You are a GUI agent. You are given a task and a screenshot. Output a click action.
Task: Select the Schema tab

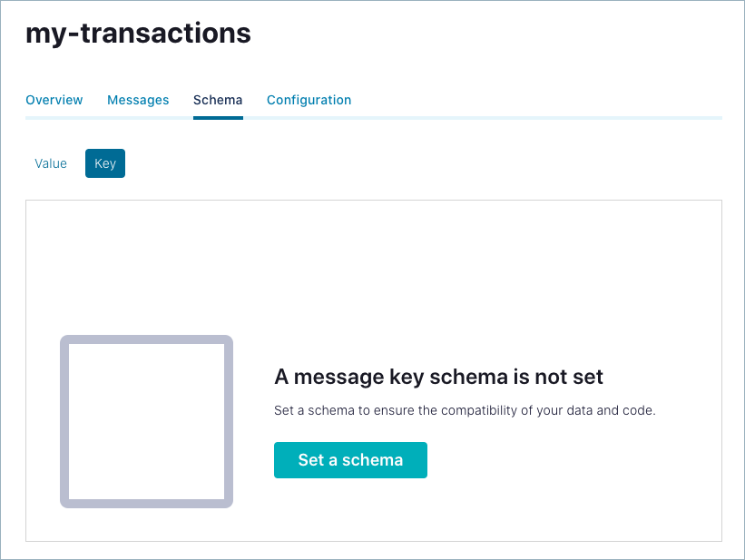point(218,100)
